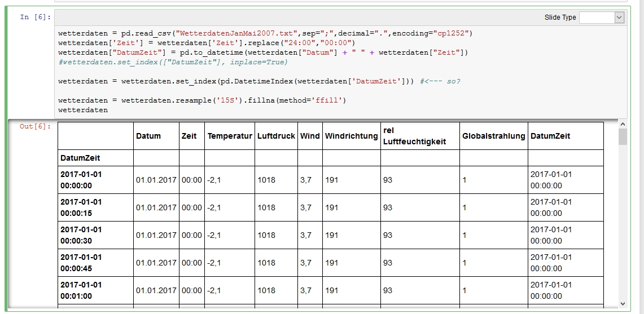Click the DatumZeit index name cell
This screenshot has width=644, height=314.
pyautogui.click(x=96, y=158)
